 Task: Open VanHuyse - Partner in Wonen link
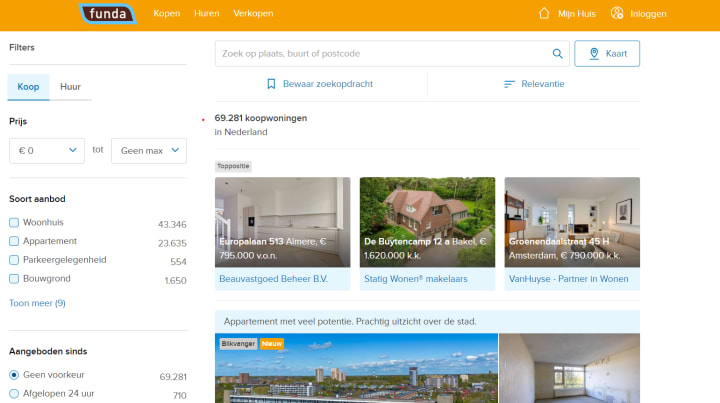(568, 279)
